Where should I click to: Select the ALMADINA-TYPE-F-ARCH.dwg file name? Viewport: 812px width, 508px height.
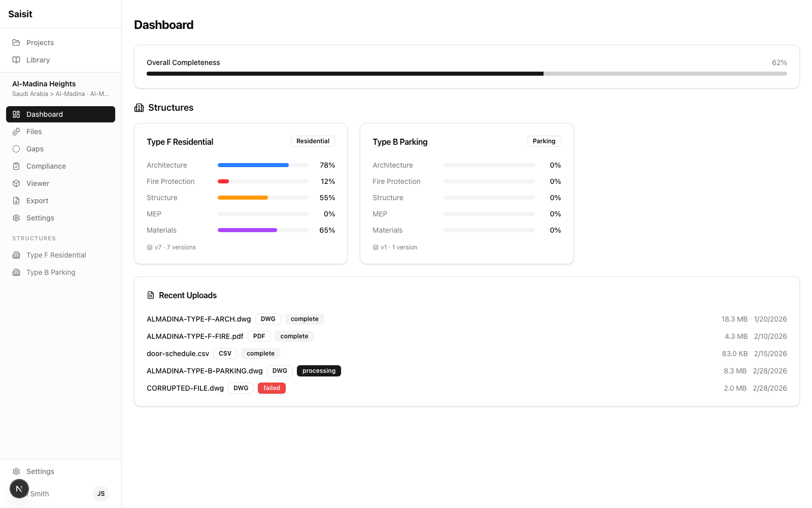[x=199, y=319]
